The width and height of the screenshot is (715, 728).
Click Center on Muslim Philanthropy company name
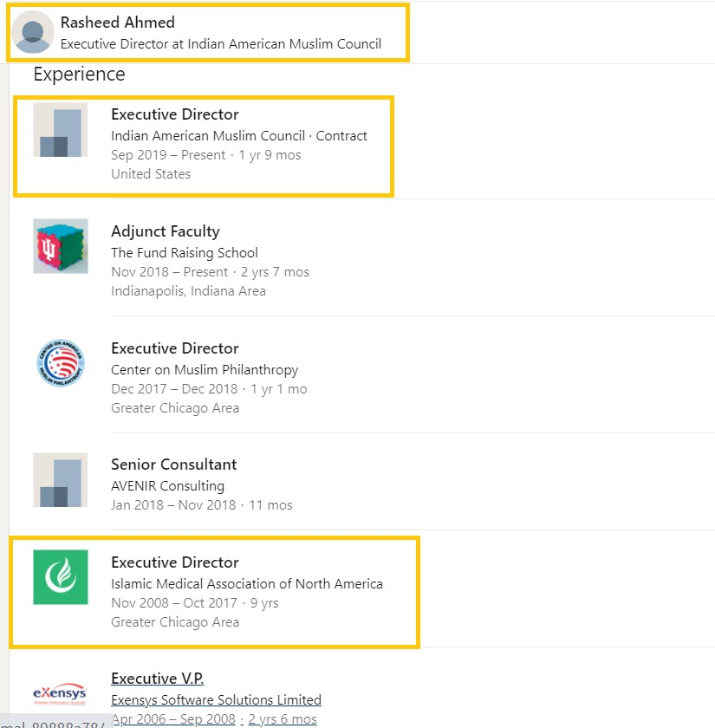click(205, 369)
